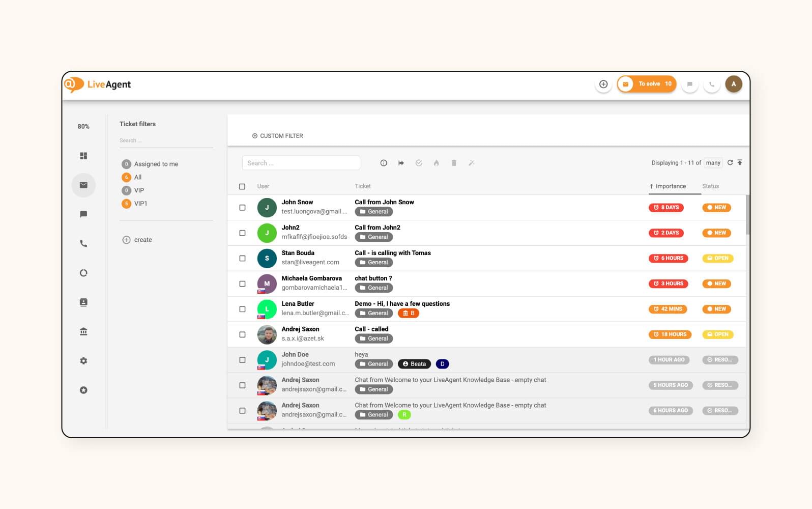Click Andrej Saxon avatar on Call - called row
The image size is (812, 509).
267,334
